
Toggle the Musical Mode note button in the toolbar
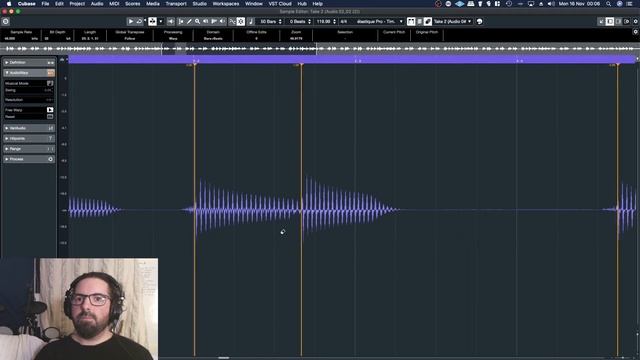tap(251, 21)
